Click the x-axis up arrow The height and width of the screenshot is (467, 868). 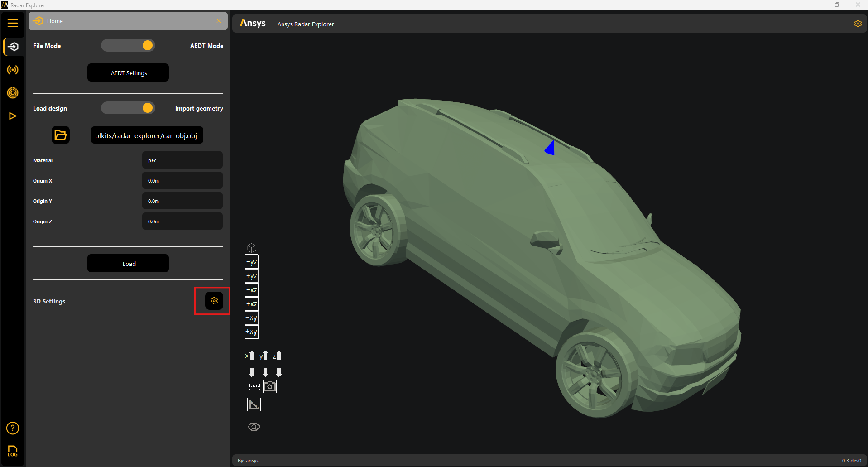[251, 356]
